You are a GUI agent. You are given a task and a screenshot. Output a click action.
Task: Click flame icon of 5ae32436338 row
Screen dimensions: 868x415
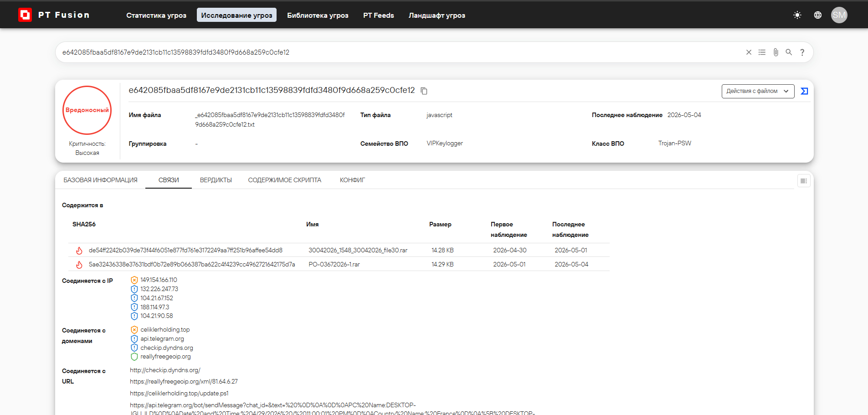(79, 265)
